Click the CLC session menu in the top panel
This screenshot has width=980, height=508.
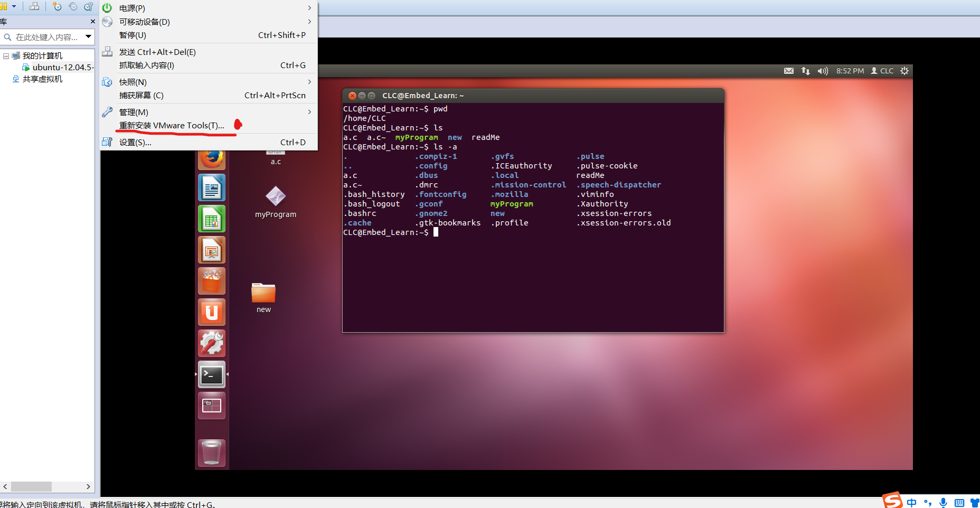click(x=882, y=70)
